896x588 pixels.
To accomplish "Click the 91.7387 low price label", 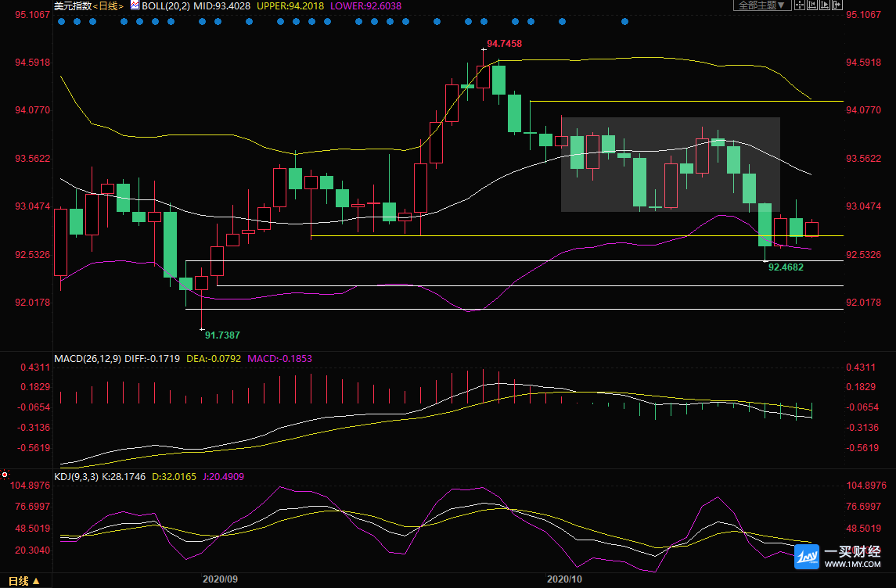I will (x=222, y=335).
